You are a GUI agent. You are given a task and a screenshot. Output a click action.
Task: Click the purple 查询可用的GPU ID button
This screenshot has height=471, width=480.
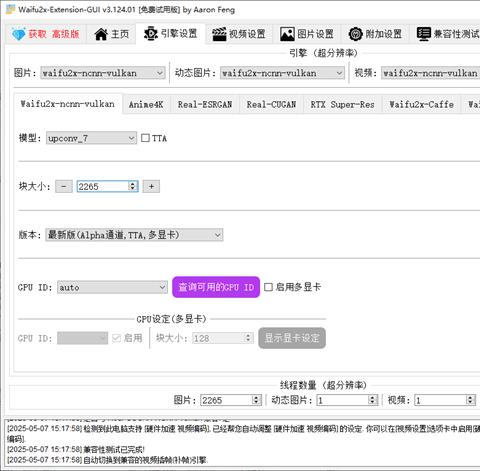point(216,287)
